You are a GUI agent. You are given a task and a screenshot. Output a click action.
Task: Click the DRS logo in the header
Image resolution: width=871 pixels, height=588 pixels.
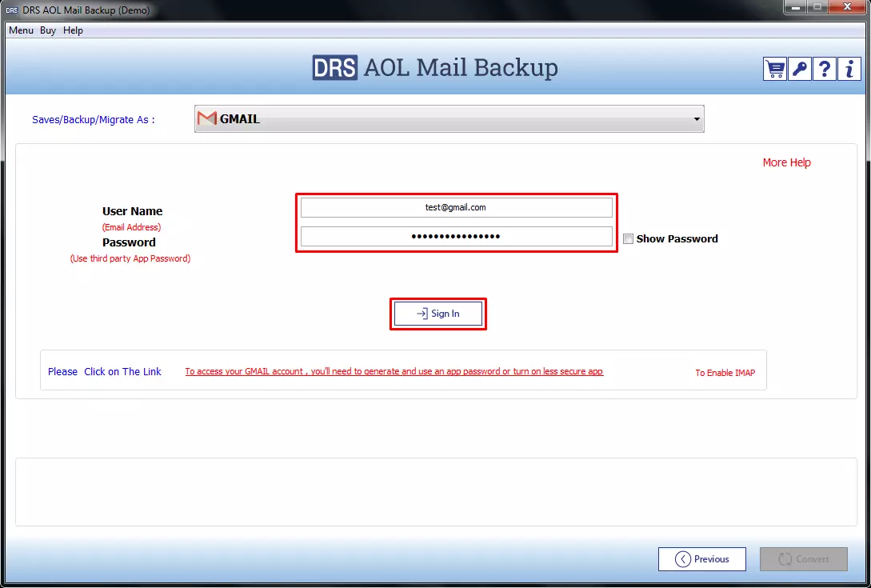pyautogui.click(x=334, y=68)
